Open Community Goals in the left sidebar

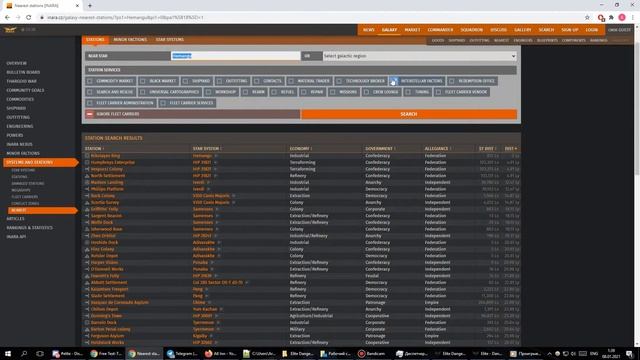pyautogui.click(x=25, y=90)
